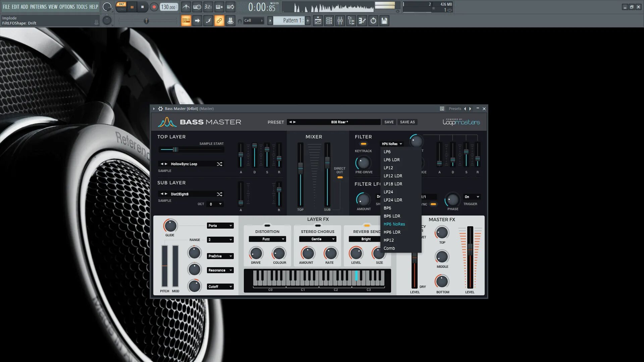Click the Presets browser label in plugin titlebar
The height and width of the screenshot is (362, 644).
click(455, 109)
